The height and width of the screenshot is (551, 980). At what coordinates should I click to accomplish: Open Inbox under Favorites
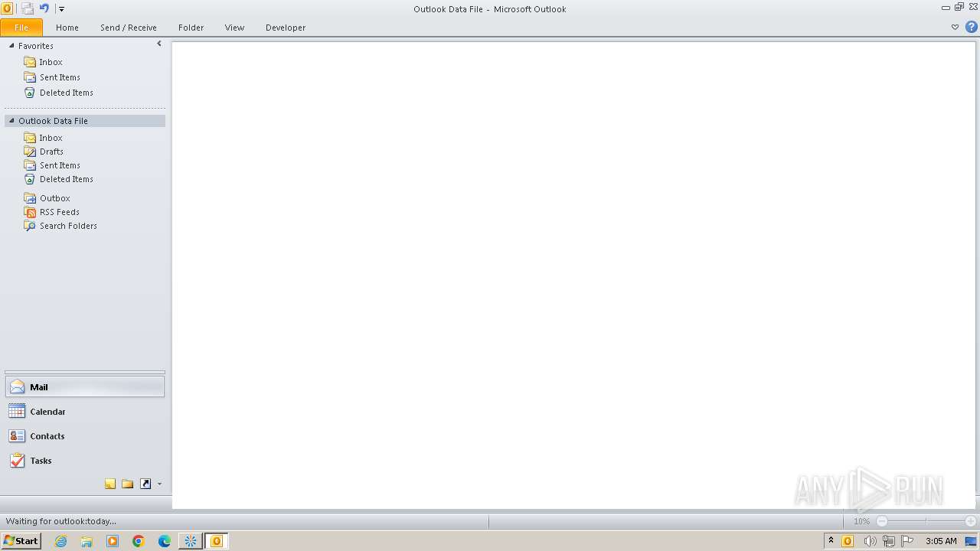pyautogui.click(x=51, y=62)
